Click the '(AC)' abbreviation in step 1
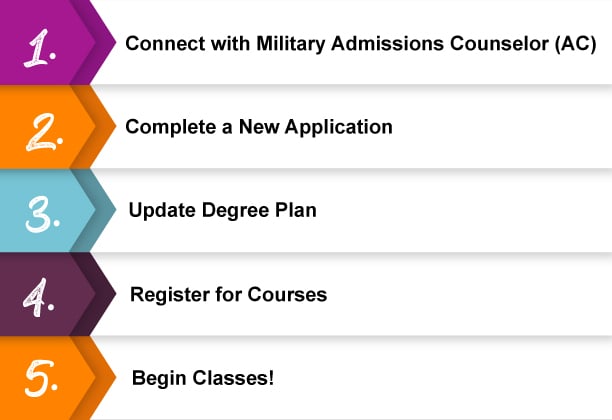This screenshot has height=420, width=612. [576, 44]
